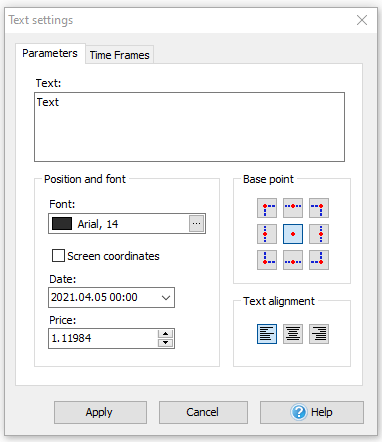Click the black font color swatch
The image size is (382, 442).
pos(62,224)
